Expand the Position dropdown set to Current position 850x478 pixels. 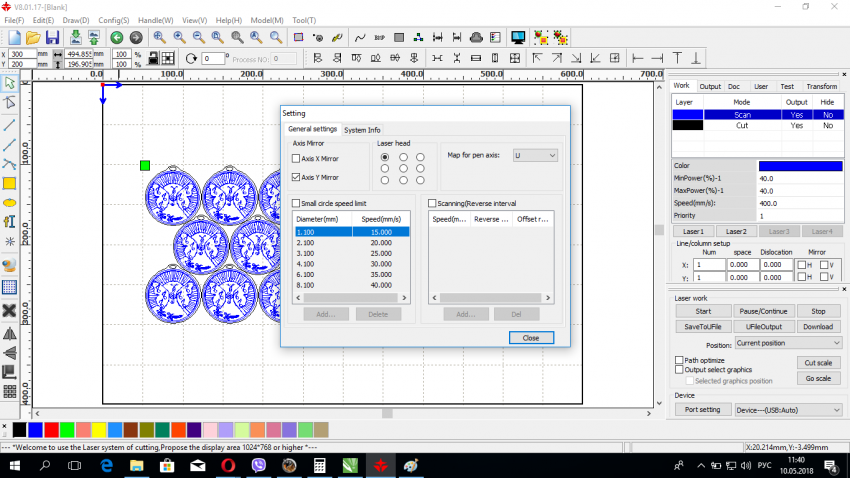point(788,343)
